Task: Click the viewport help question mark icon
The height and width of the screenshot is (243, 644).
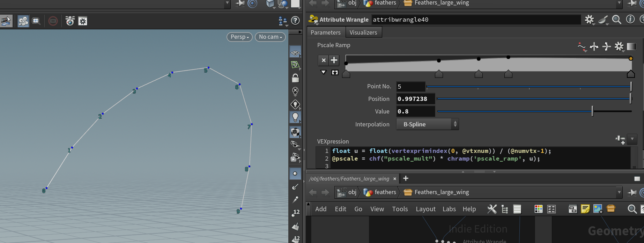Action: pos(295,21)
